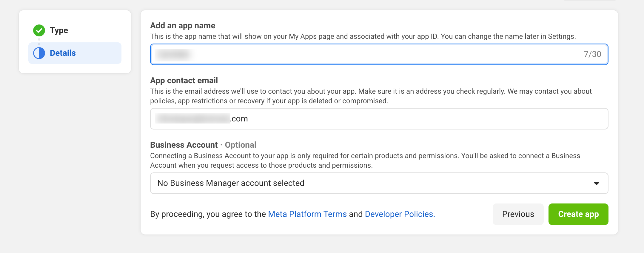Click the Add an app name heading
The width and height of the screenshot is (644, 253).
tap(183, 26)
